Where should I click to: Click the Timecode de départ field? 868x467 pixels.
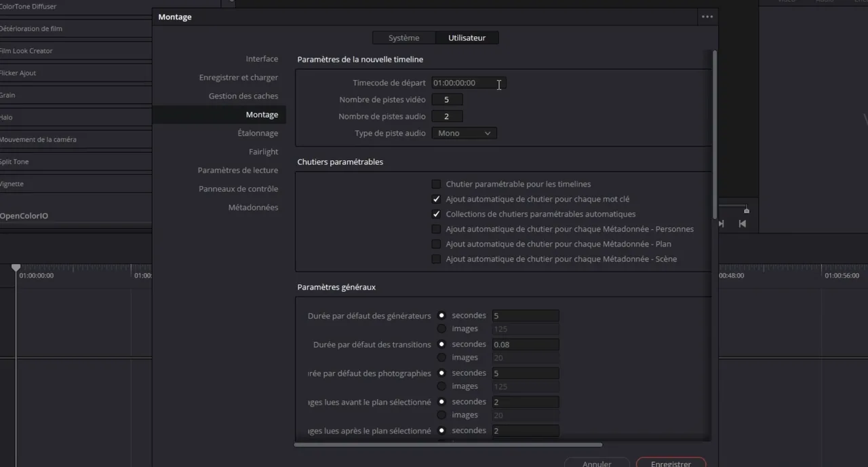(x=469, y=83)
